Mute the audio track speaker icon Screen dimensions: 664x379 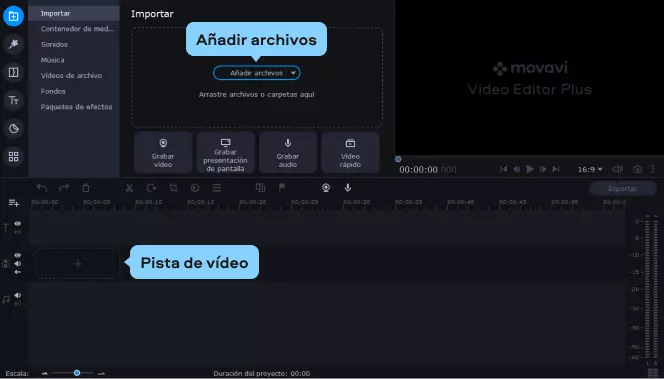point(18,295)
